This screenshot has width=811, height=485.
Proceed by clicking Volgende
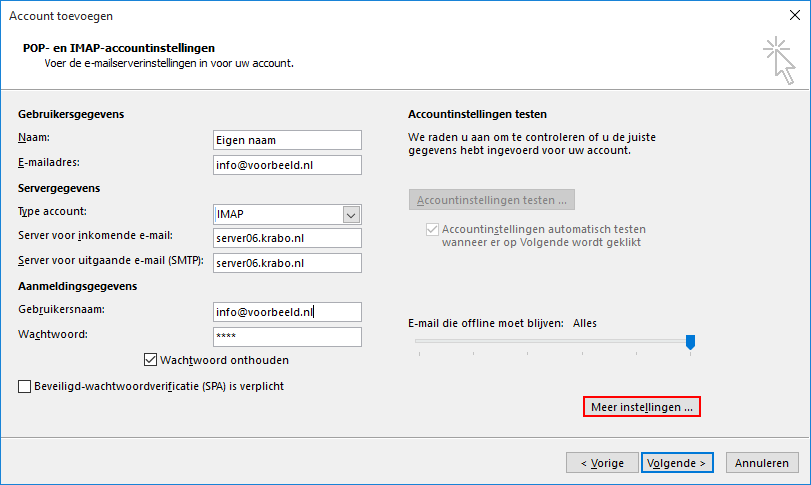pyautogui.click(x=677, y=463)
